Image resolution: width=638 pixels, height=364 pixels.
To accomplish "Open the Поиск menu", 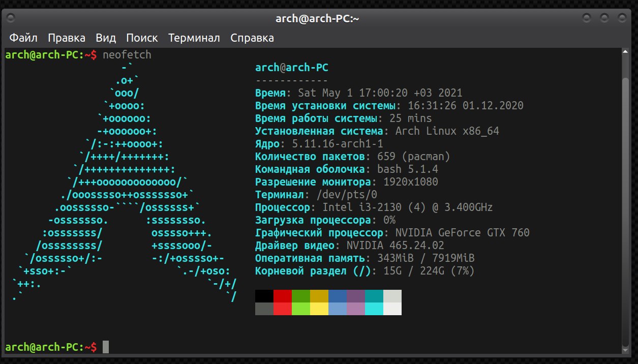I will pos(142,38).
